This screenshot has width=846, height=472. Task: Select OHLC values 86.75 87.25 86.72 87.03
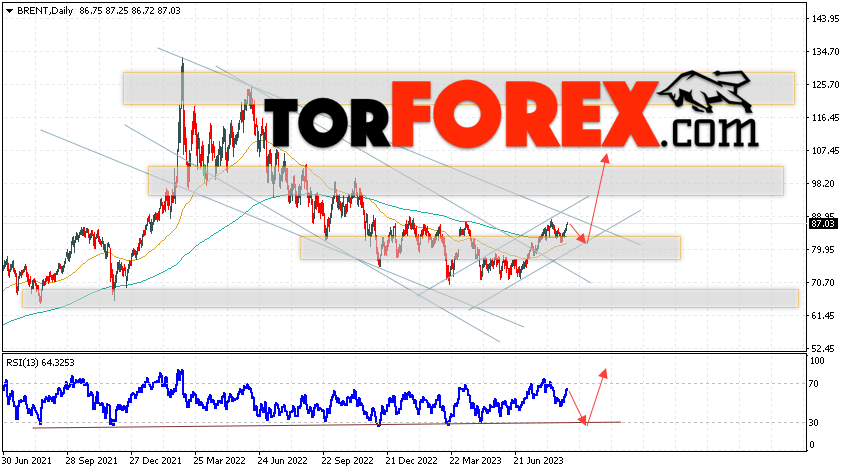pyautogui.click(x=129, y=11)
